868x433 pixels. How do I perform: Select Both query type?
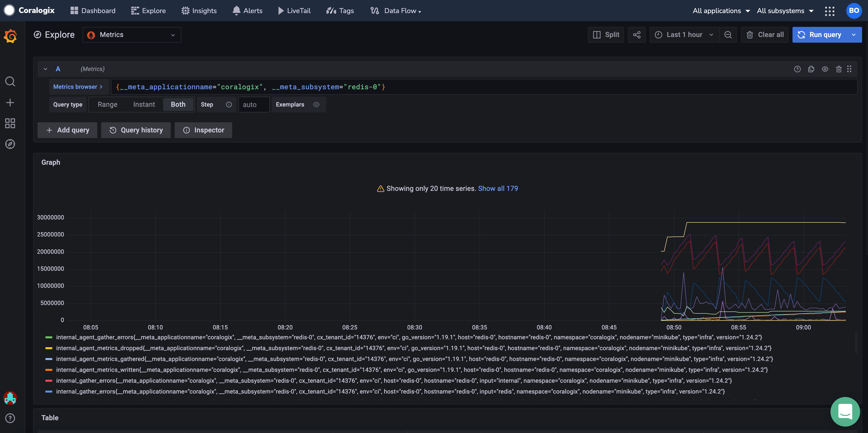coord(178,105)
